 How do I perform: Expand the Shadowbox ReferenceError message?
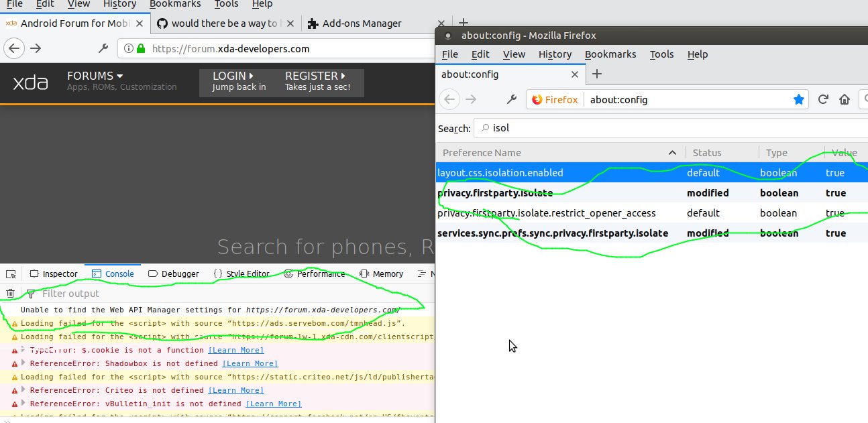pos(24,363)
